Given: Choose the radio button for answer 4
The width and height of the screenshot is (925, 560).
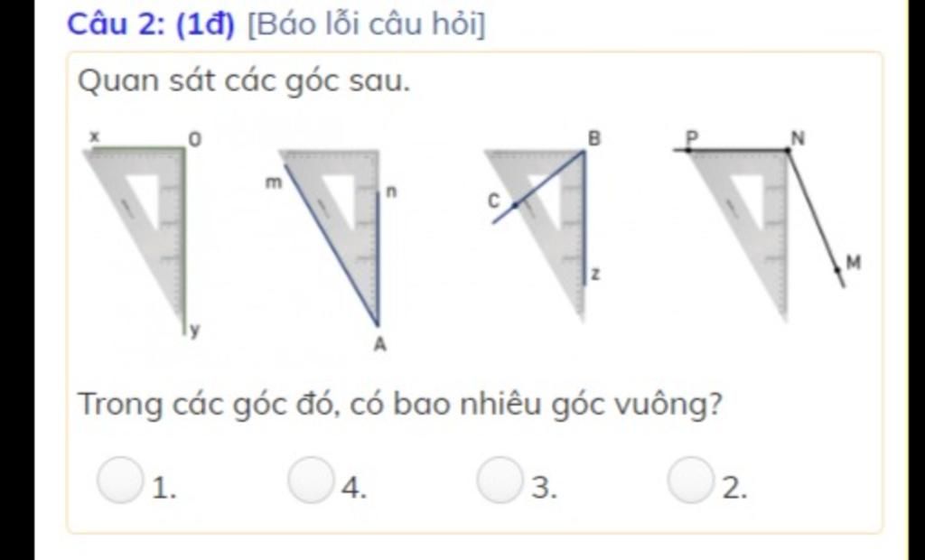Looking at the screenshot, I should 311,479.
